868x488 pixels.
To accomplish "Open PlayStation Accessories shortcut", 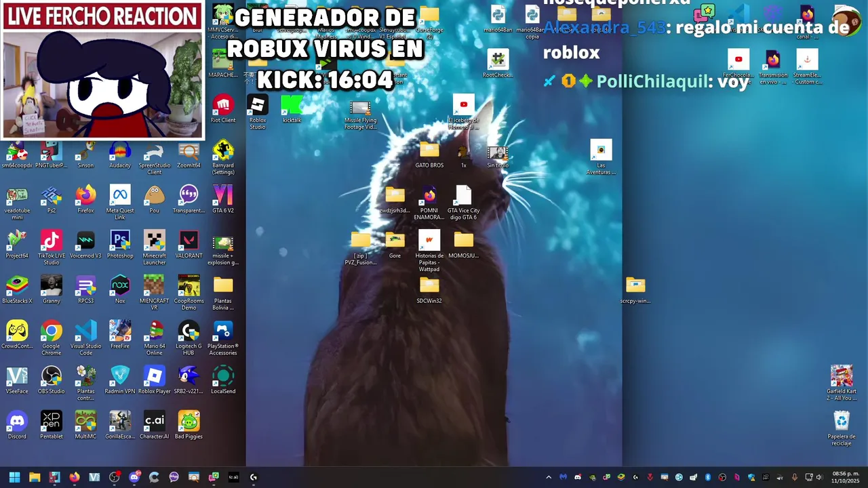I will pyautogui.click(x=223, y=338).
